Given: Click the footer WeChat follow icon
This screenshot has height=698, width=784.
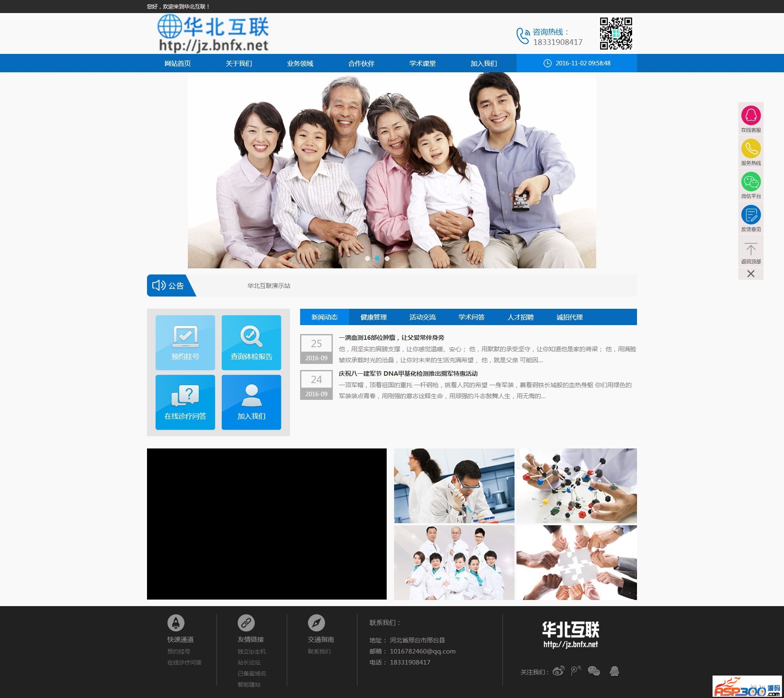Looking at the screenshot, I should click(x=594, y=671).
